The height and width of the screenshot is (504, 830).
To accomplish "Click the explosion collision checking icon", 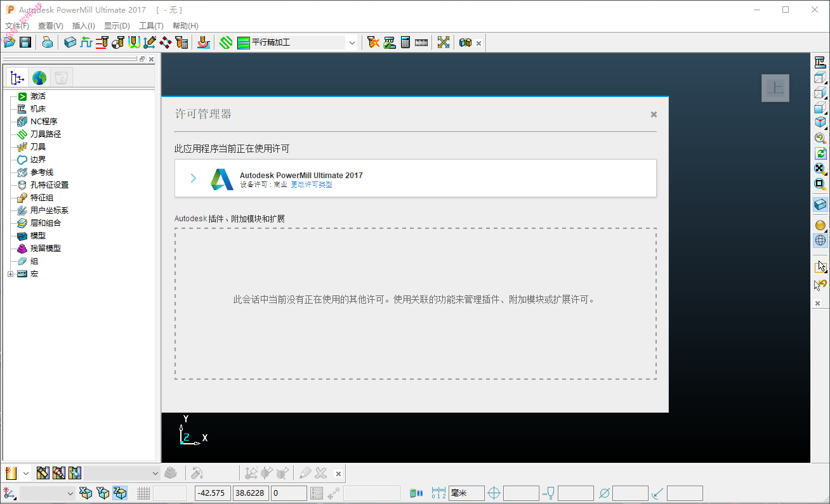I will coord(374,42).
